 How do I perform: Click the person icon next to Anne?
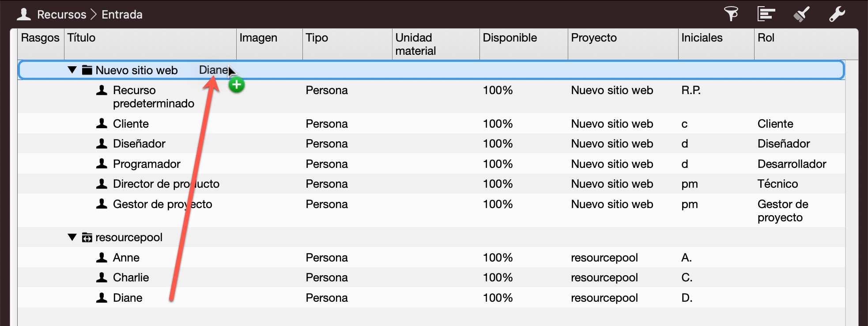pyautogui.click(x=102, y=258)
